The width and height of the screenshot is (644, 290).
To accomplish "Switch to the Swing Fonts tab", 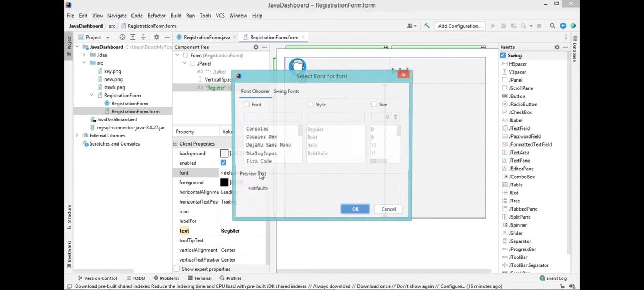I will [287, 91].
